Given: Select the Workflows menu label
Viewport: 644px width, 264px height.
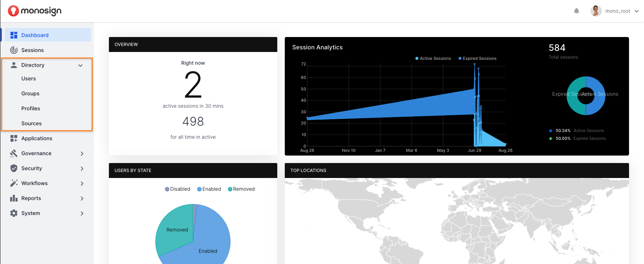Looking at the screenshot, I should (34, 183).
